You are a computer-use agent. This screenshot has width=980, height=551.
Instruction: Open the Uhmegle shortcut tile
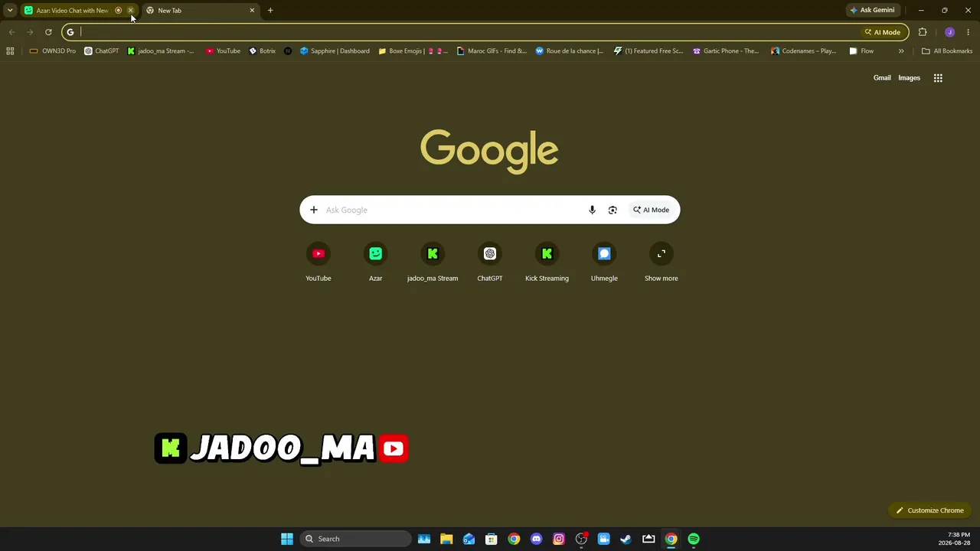(x=604, y=262)
